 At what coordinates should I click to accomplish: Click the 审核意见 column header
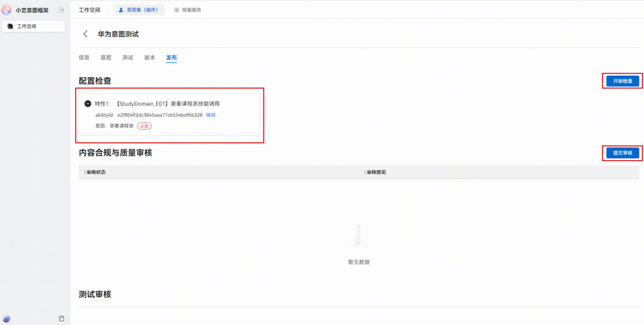click(x=376, y=172)
